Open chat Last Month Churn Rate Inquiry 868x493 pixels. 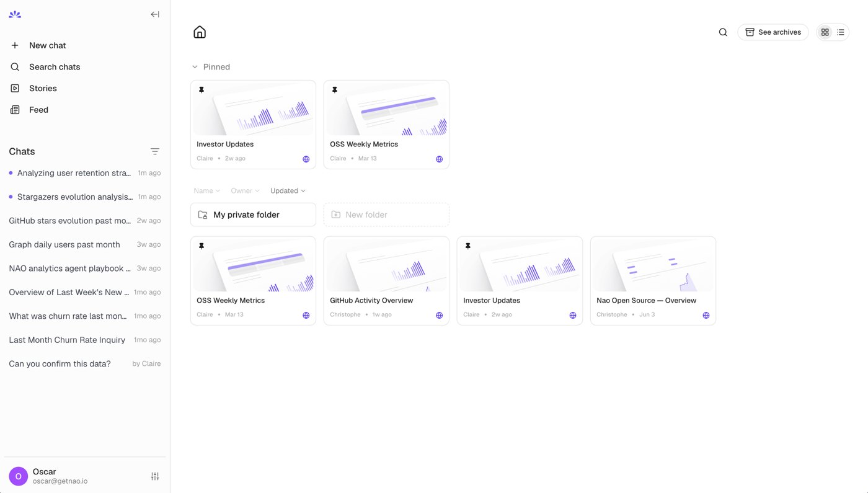pos(86,340)
